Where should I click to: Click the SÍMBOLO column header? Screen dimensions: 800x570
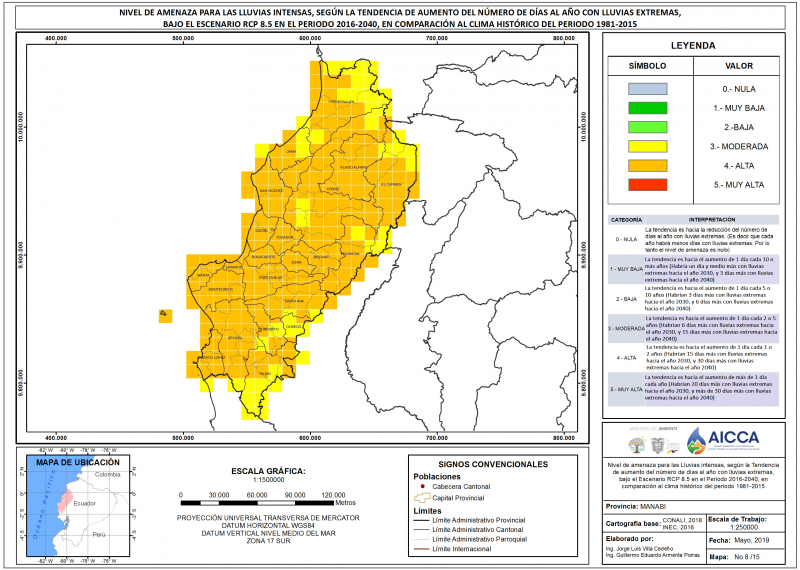647,66
